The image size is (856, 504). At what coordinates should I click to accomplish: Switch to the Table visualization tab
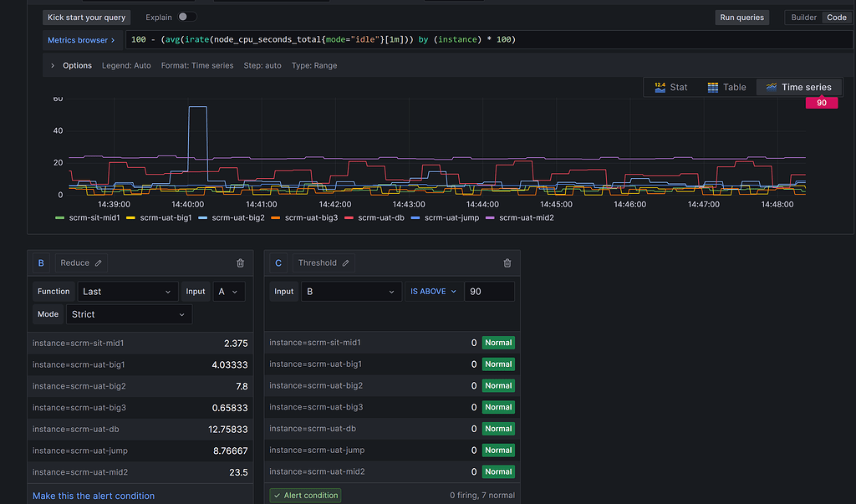pos(726,86)
